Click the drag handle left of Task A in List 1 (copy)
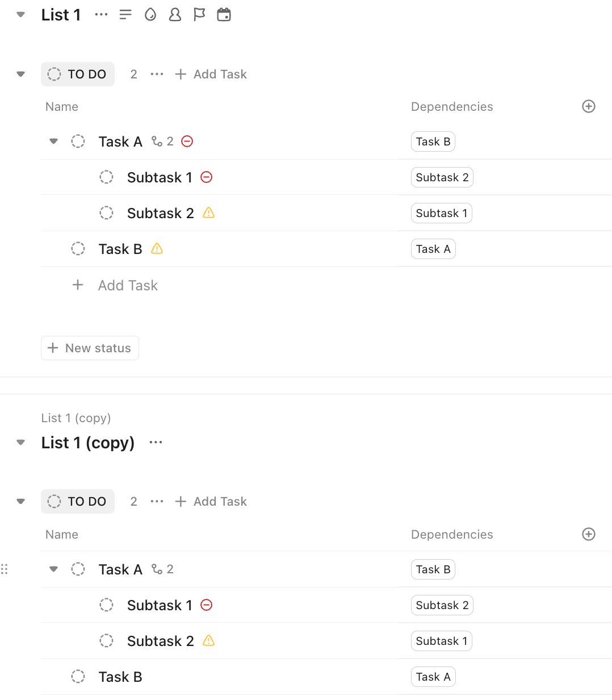 5,569
